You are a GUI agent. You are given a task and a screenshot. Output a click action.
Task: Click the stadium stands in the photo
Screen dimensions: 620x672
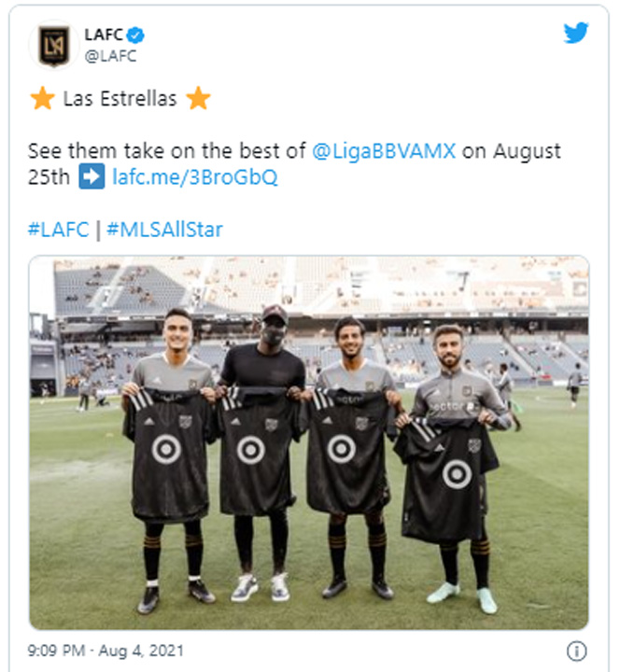pos(309,292)
